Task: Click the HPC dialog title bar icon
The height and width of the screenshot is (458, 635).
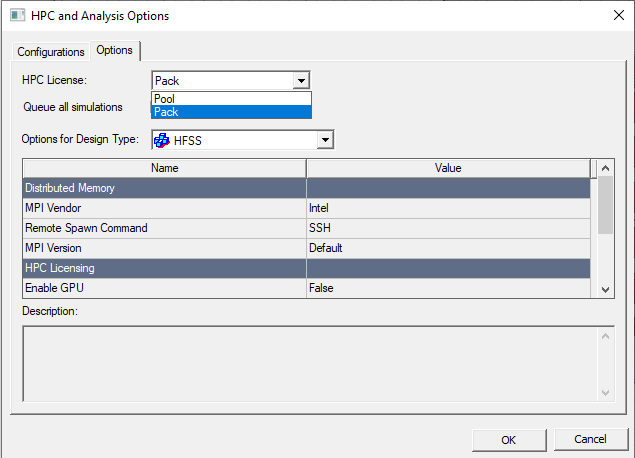Action: (x=14, y=16)
